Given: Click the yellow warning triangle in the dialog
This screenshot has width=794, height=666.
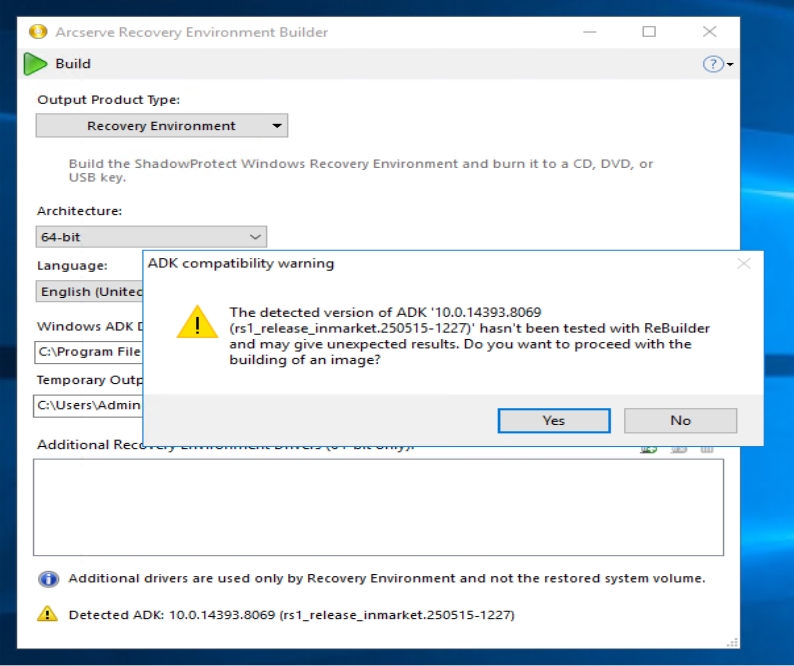Looking at the screenshot, I should coord(197,322).
